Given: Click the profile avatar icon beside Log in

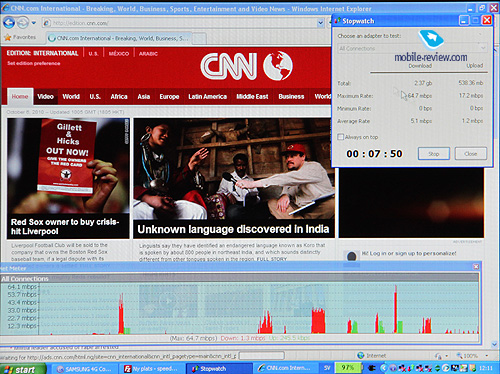Looking at the screenshot, I should pos(352,256).
